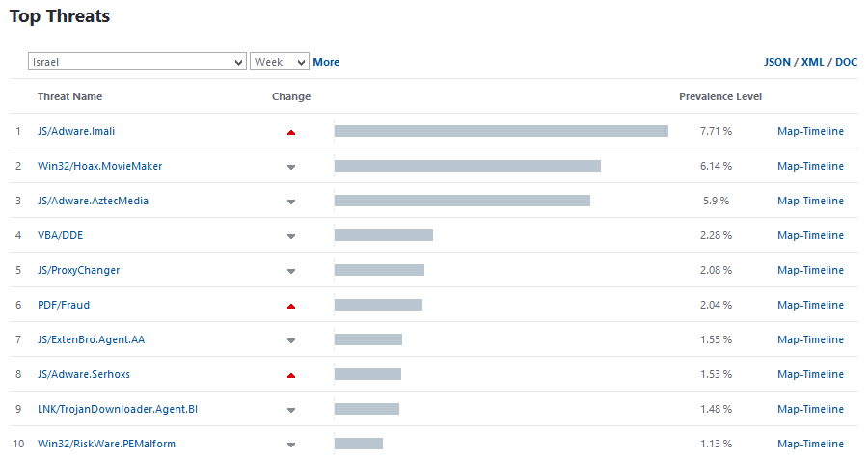Click down arrow for LNK/TrojanDownloader.Agent.BI
The width and height of the screenshot is (868, 459).
tap(291, 410)
